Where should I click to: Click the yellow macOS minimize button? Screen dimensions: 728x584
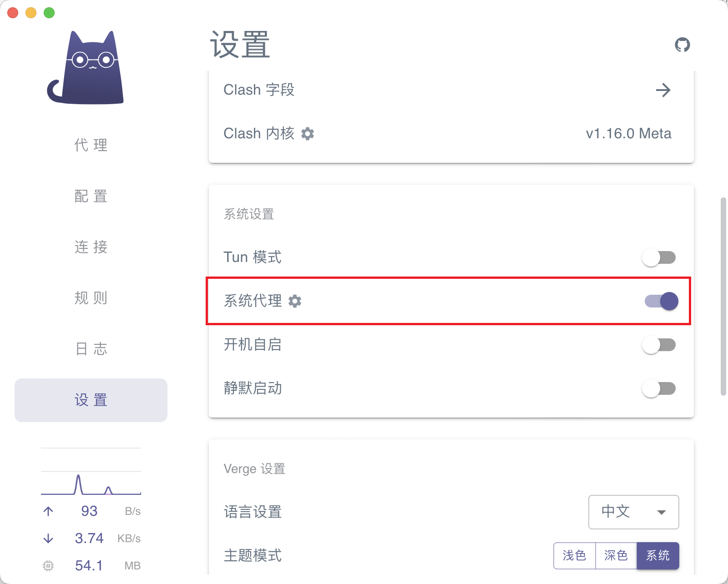(31, 13)
